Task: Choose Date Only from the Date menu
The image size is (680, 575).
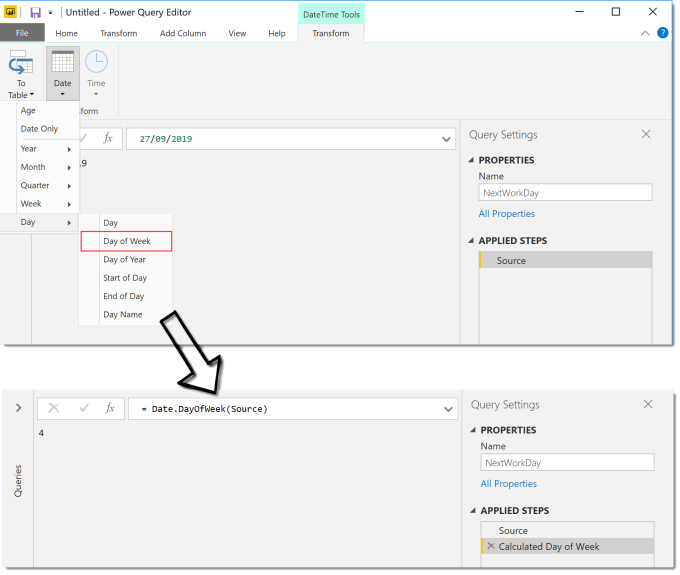Action: (x=39, y=129)
